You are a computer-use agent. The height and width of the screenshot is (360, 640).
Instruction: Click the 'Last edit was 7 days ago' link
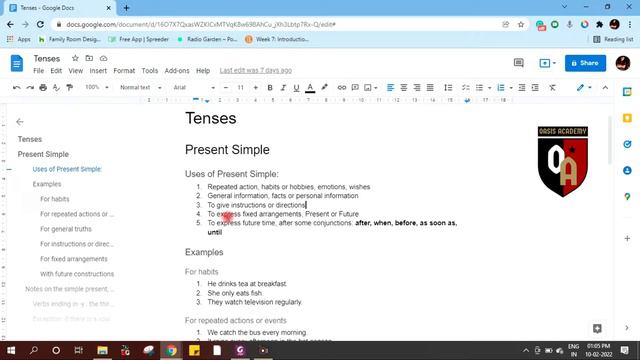256,71
